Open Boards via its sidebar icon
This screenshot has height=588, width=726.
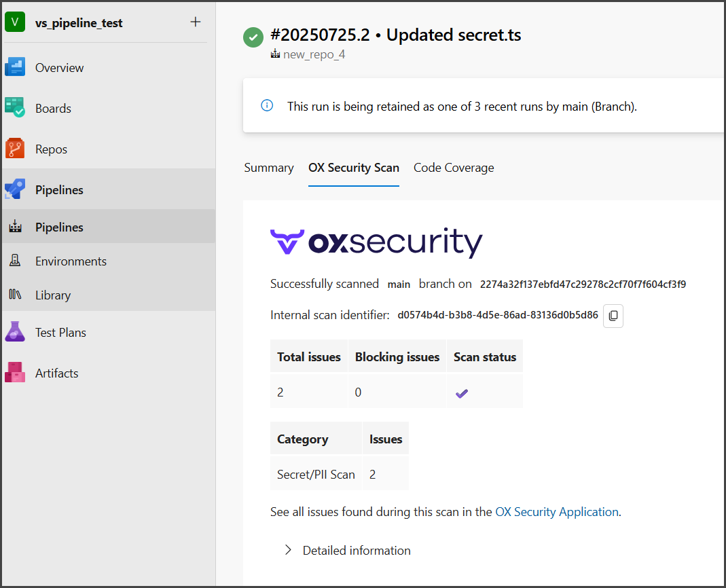pos(15,108)
